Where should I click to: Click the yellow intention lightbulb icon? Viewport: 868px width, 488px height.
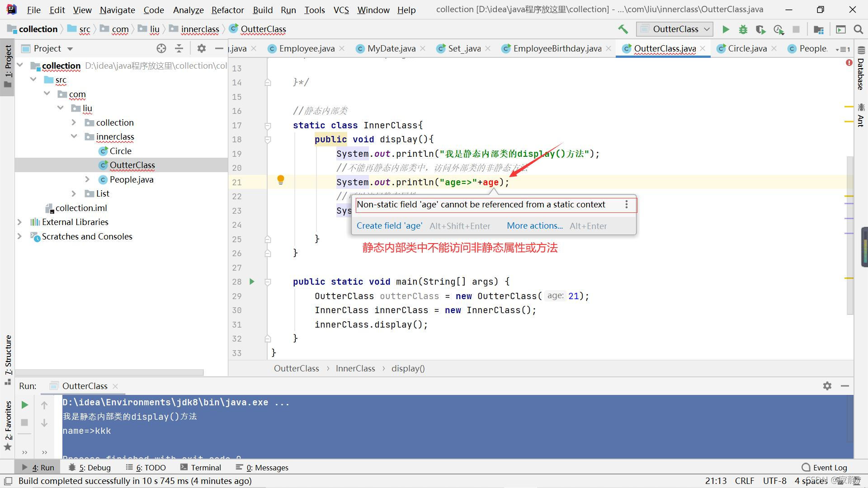pos(281,180)
